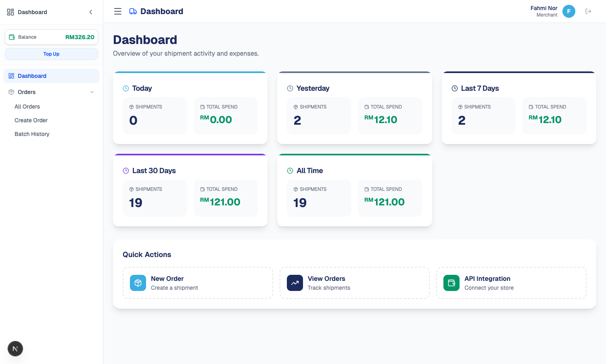Click the logout icon in the header

click(x=588, y=11)
